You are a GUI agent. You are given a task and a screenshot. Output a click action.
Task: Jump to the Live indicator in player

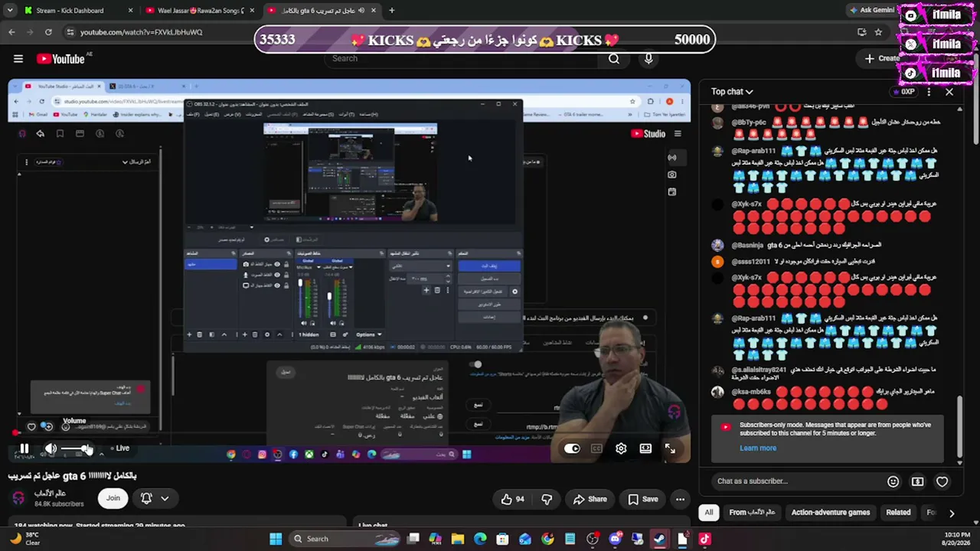point(120,448)
